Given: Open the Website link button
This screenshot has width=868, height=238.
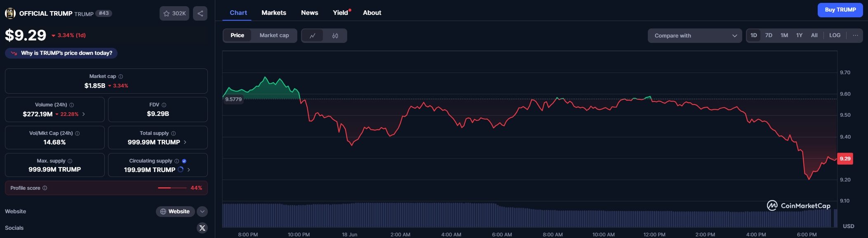Looking at the screenshot, I should [x=175, y=212].
